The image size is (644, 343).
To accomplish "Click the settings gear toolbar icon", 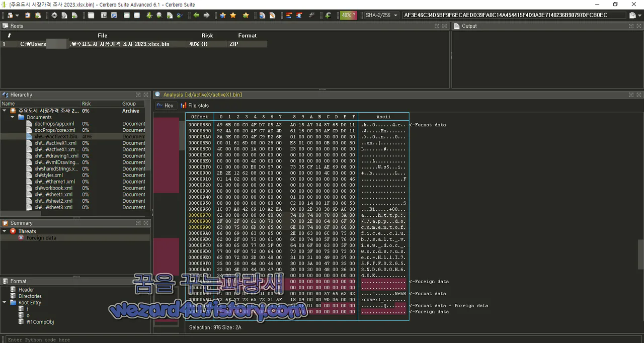I will [x=54, y=15].
